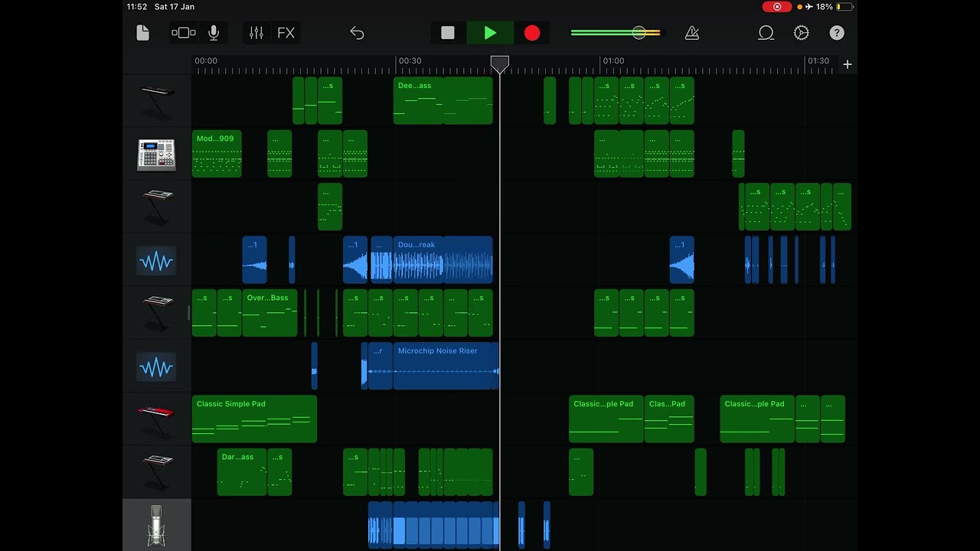The height and width of the screenshot is (551, 980).
Task: Select microphone vocal track header
Action: [x=157, y=525]
